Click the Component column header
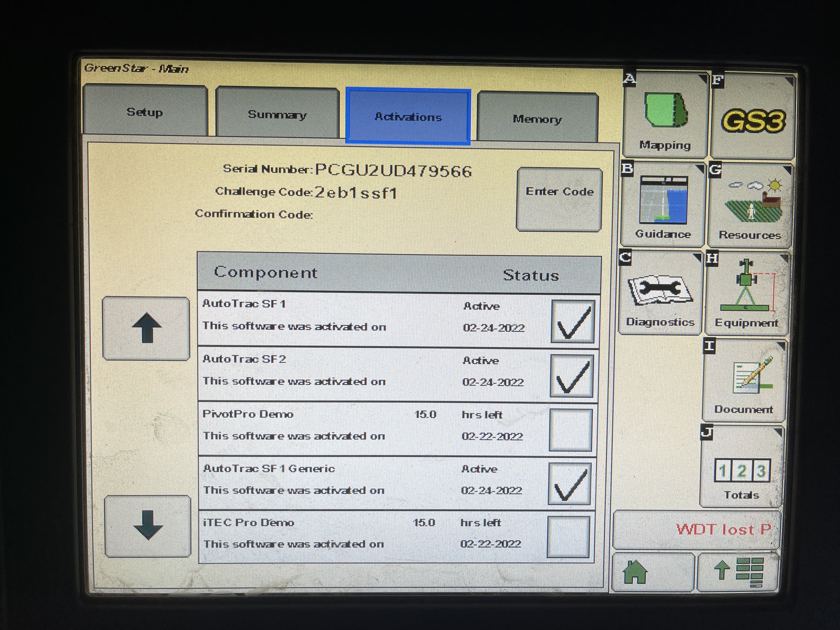 pos(266,272)
